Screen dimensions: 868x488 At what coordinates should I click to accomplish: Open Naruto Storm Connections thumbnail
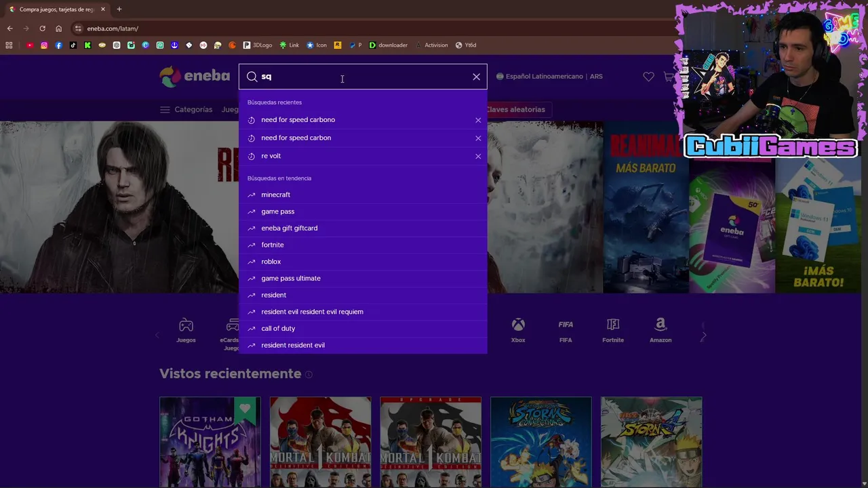pyautogui.click(x=541, y=442)
